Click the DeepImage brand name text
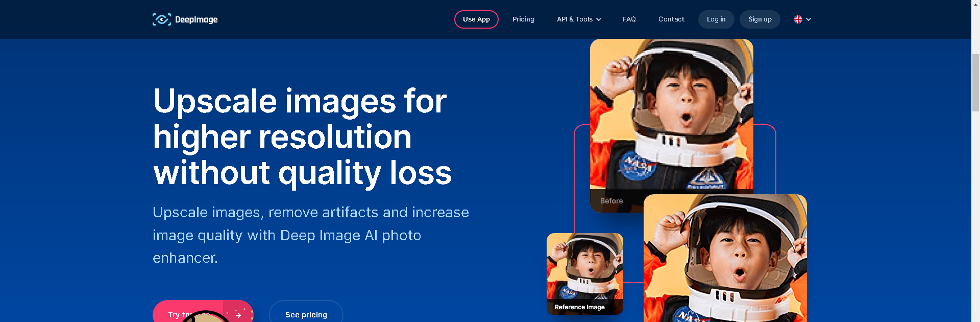980x322 pixels. point(197,19)
